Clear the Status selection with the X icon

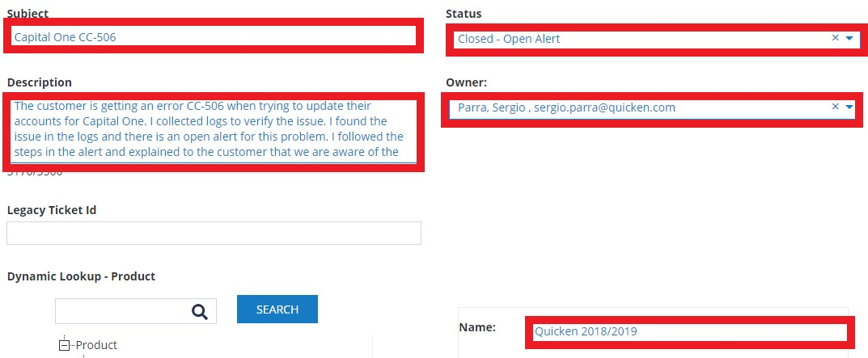[835, 38]
